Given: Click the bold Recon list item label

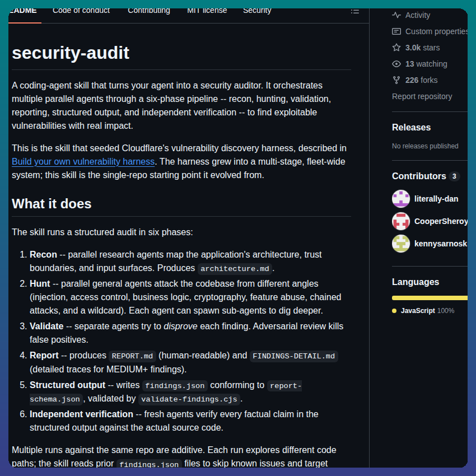Looking at the screenshot, I should (x=44, y=254).
